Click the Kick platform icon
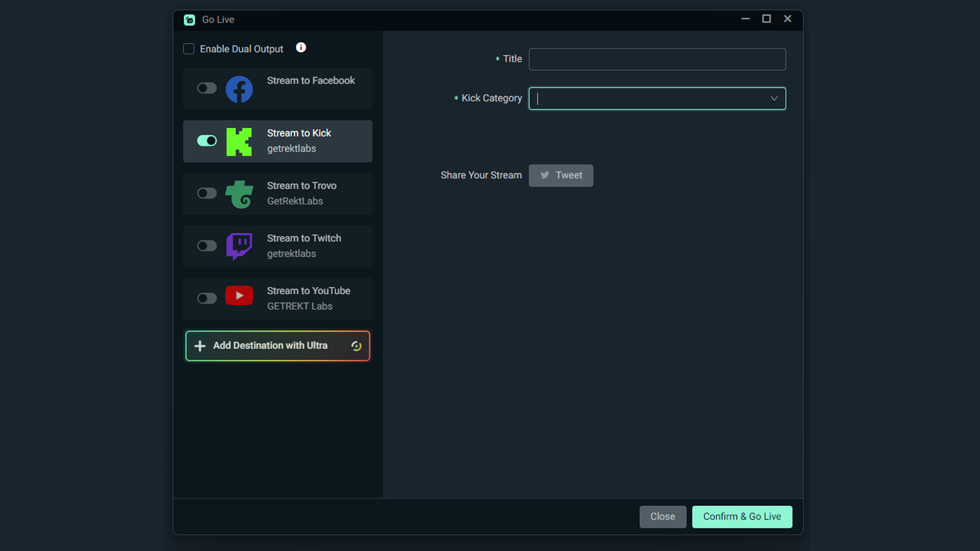980x551 pixels. tap(239, 141)
